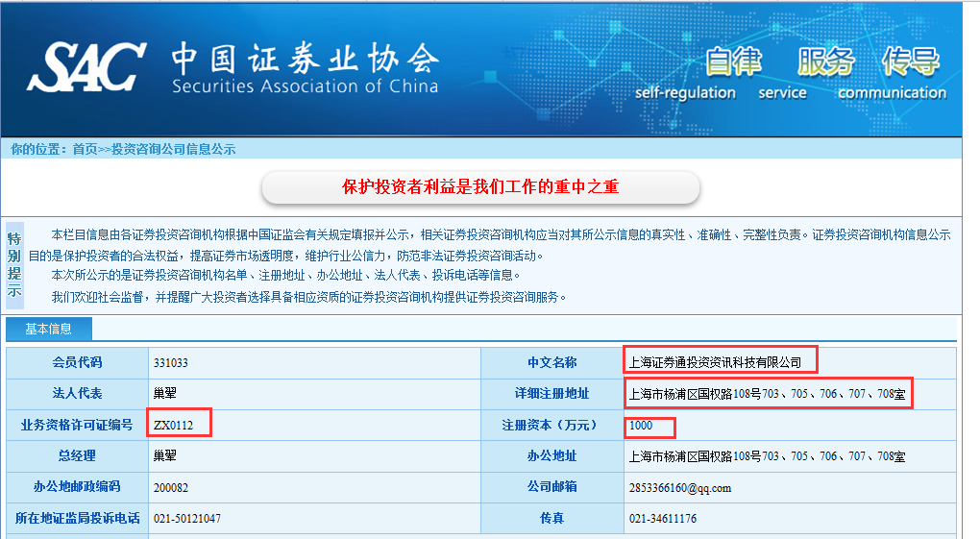Screen dimensions: 980x539
Task: Click the 公司邮箱 label cell
Action: 551,486
